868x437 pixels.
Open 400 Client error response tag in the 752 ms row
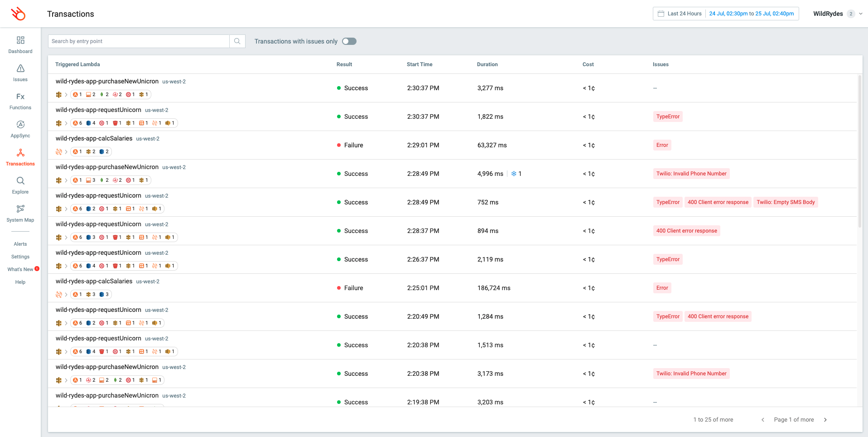pyautogui.click(x=718, y=202)
